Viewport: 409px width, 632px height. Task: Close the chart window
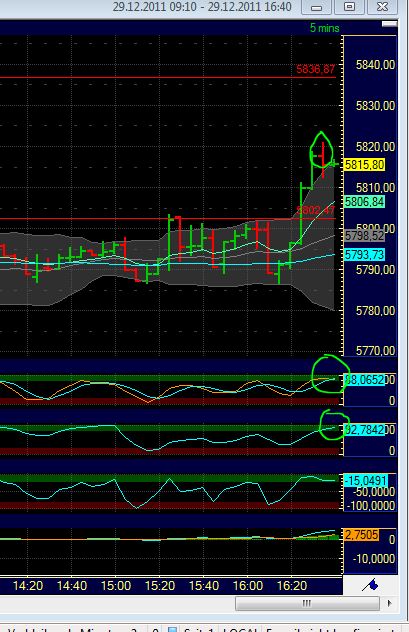[x=382, y=7]
